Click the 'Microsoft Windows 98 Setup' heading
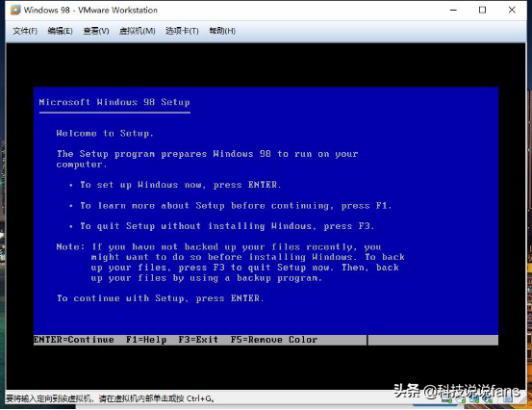Image resolution: width=532 pixels, height=410 pixels. coord(114,102)
